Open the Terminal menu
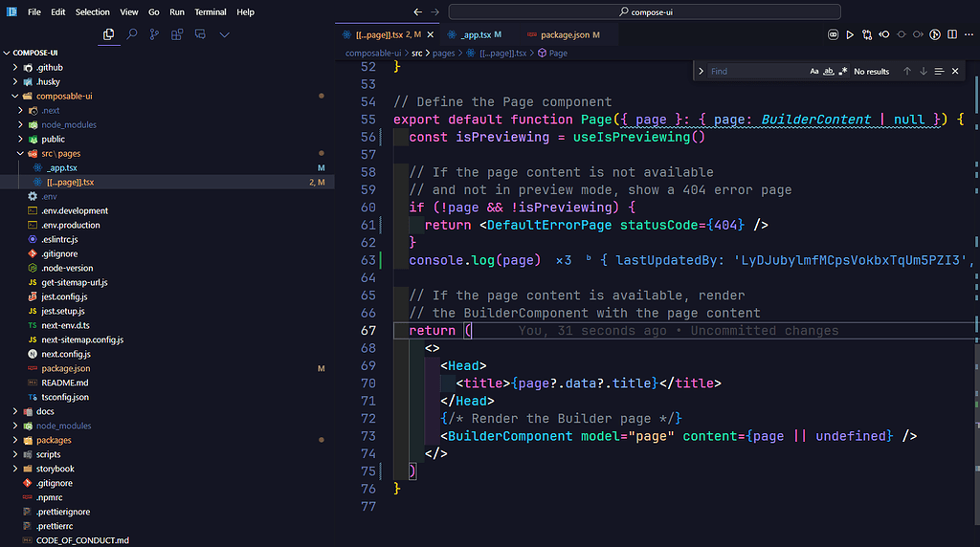 click(211, 12)
